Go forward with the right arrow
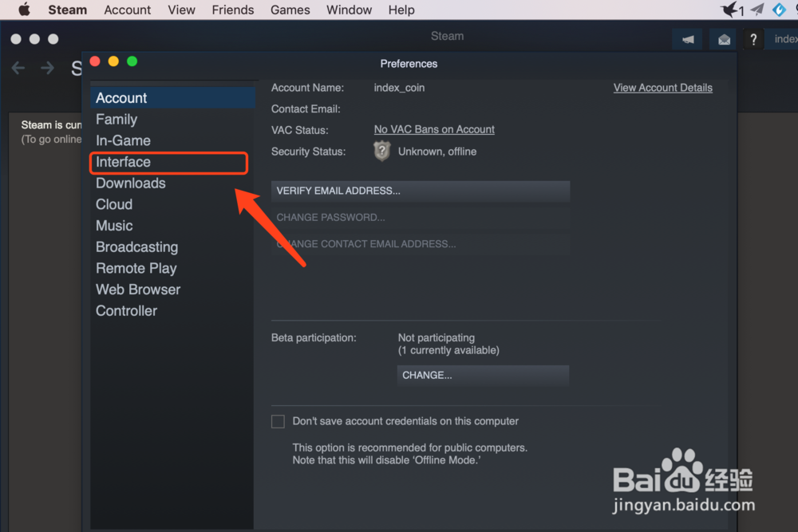798x532 pixels. click(47, 68)
